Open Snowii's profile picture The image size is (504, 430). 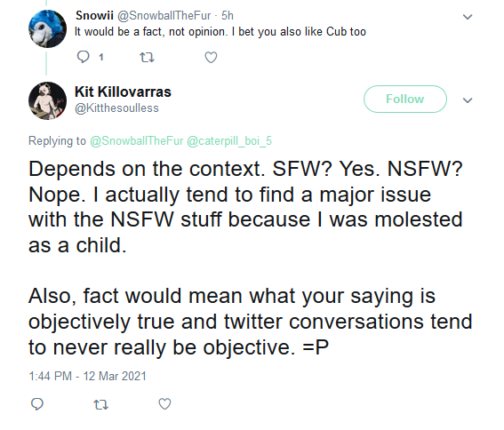tap(48, 28)
